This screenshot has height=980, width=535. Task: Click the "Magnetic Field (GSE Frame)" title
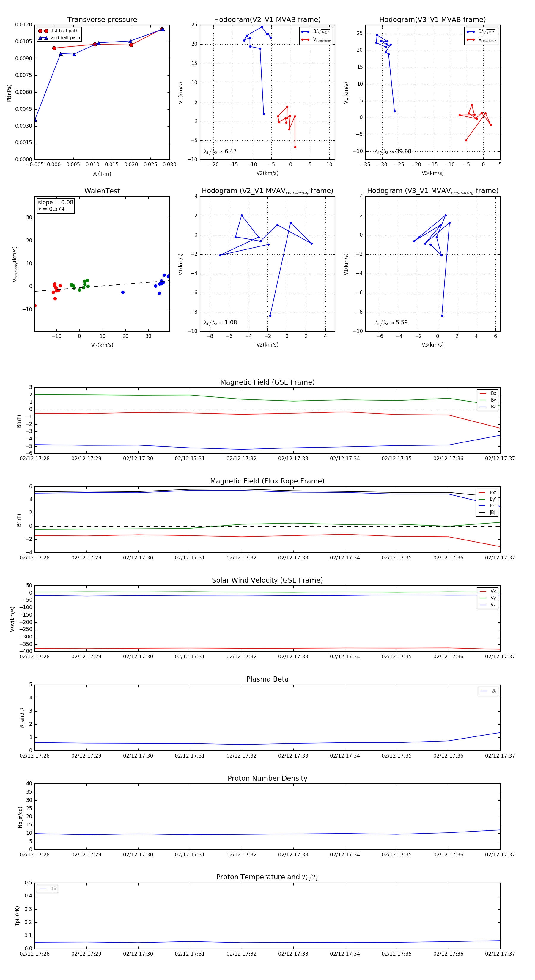267,382
